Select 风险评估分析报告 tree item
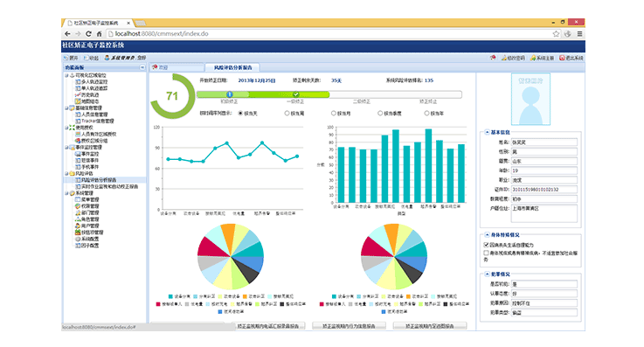 [96, 180]
